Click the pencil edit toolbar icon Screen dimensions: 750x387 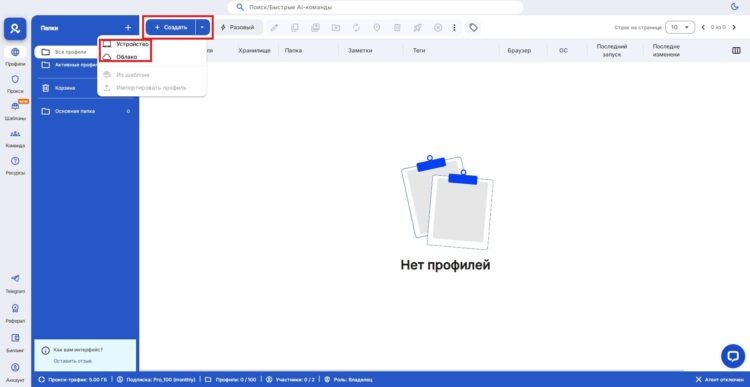274,28
